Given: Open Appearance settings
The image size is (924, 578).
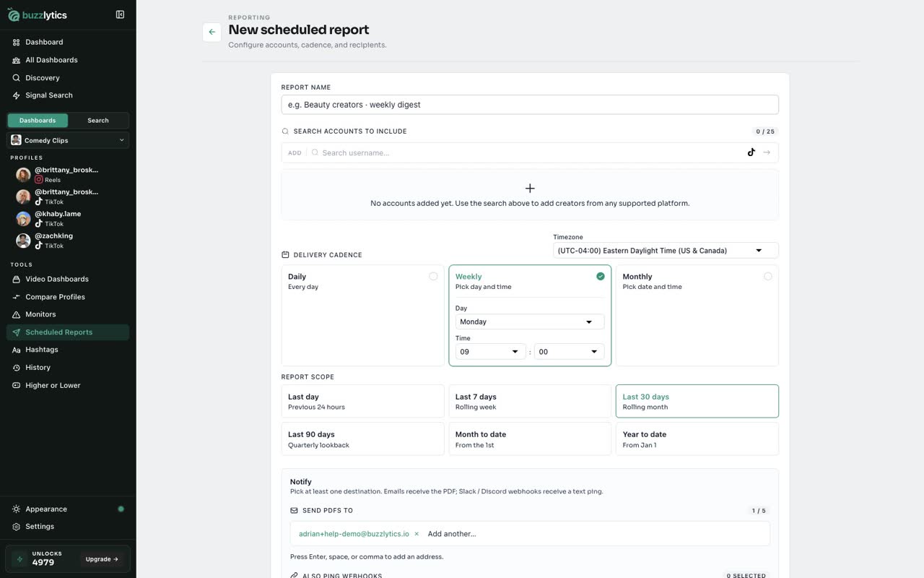Looking at the screenshot, I should pos(68,509).
